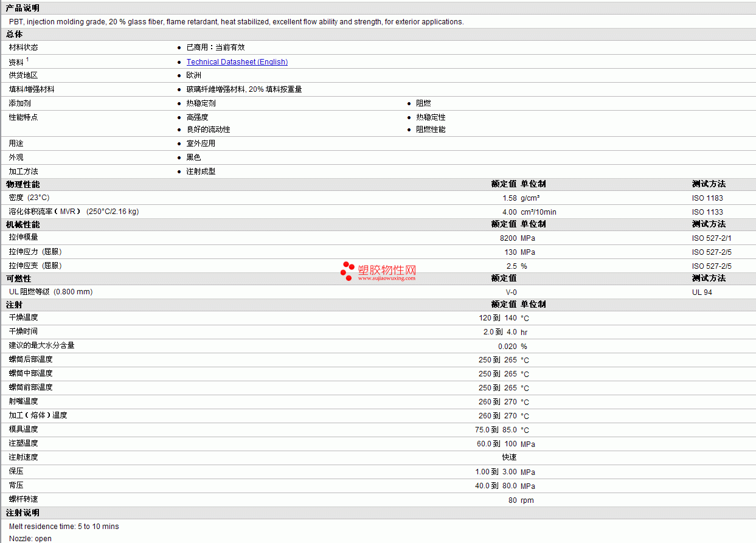
Task: Click the 拉伸应变 value 2.5
Action: (512, 266)
